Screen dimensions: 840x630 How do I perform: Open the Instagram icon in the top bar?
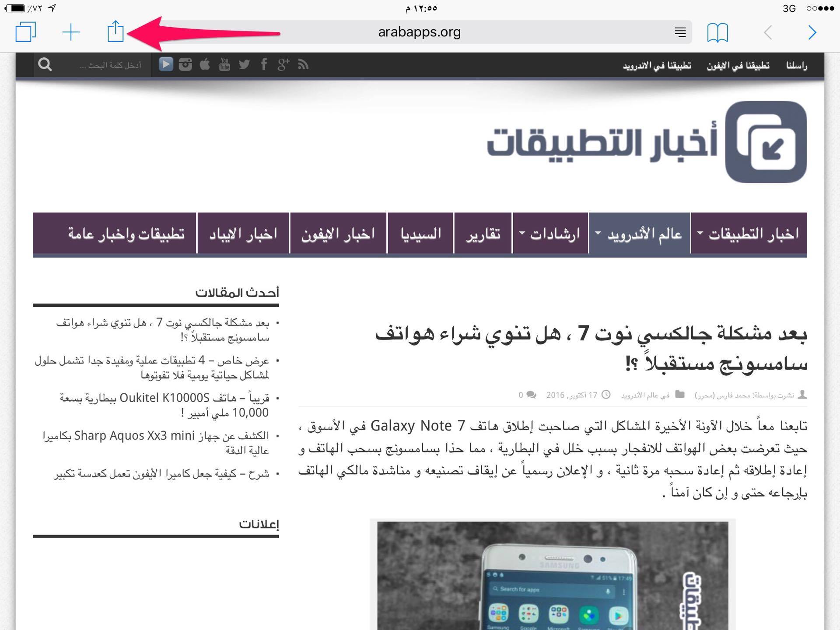click(185, 65)
